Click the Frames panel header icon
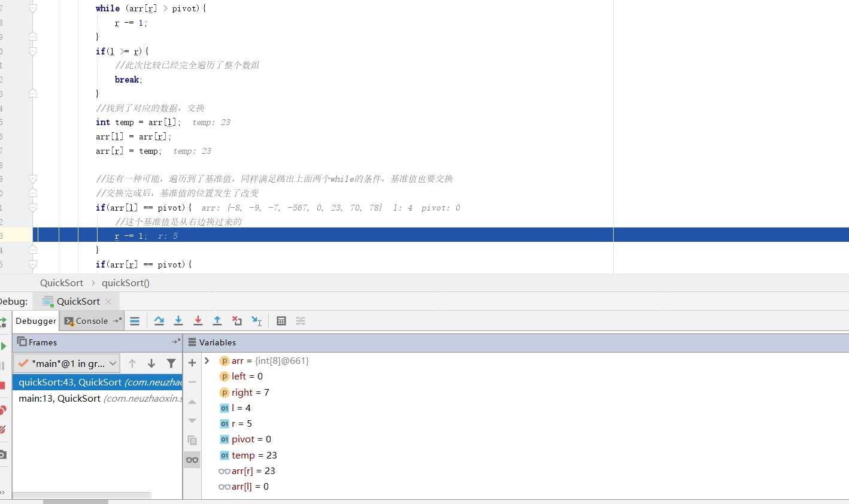 pyautogui.click(x=22, y=341)
